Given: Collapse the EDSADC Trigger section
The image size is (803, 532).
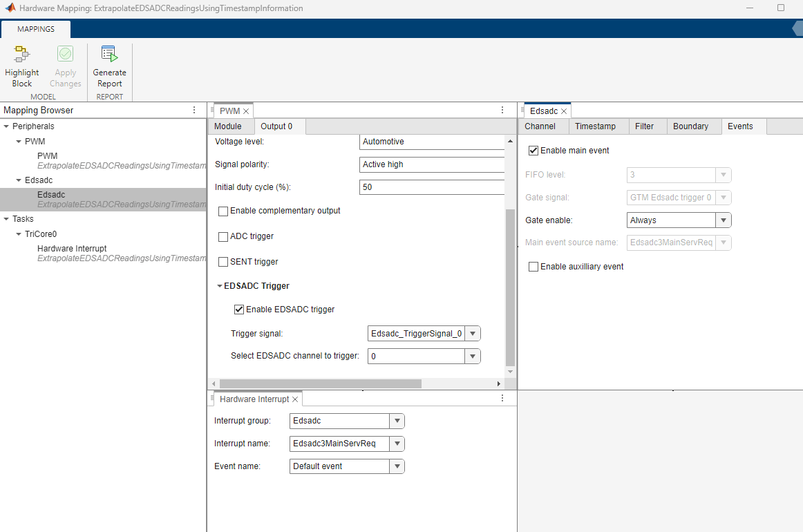Looking at the screenshot, I should point(220,286).
